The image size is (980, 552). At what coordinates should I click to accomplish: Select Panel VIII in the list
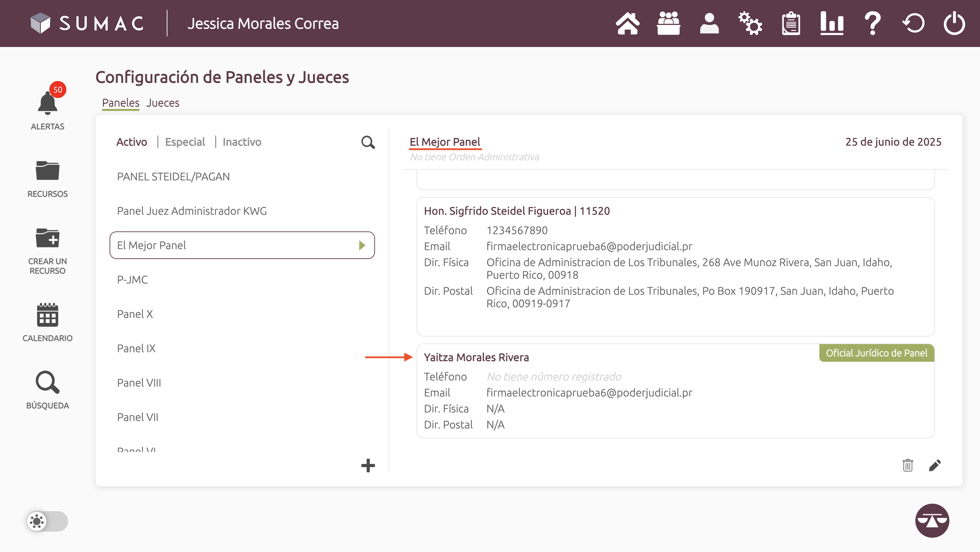[139, 383]
